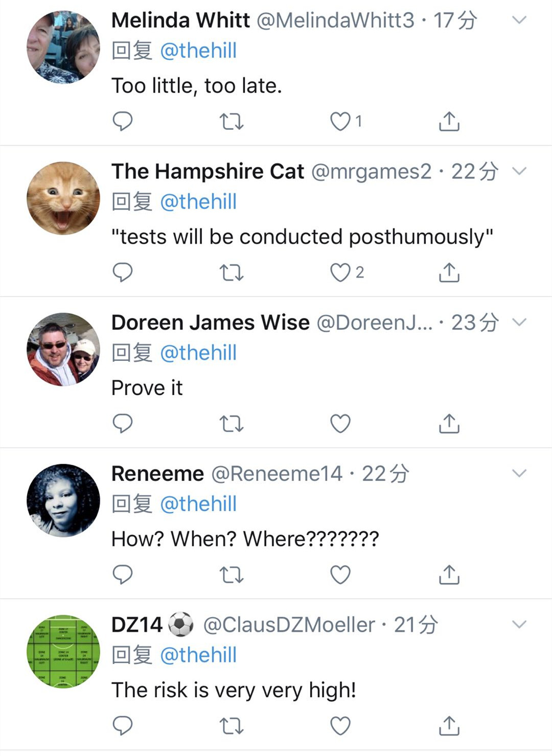The width and height of the screenshot is (552, 756).
Task: Like Reneeme's tweet
Action: click(340, 575)
